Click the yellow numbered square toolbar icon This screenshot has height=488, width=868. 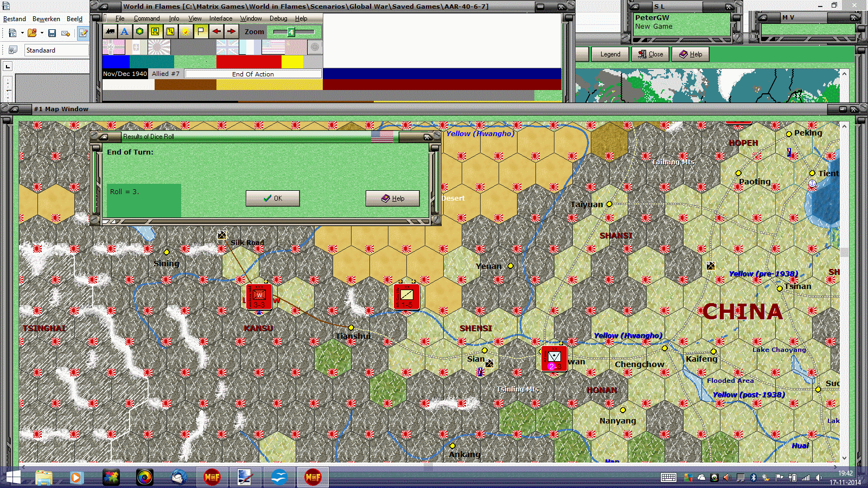pos(170,31)
